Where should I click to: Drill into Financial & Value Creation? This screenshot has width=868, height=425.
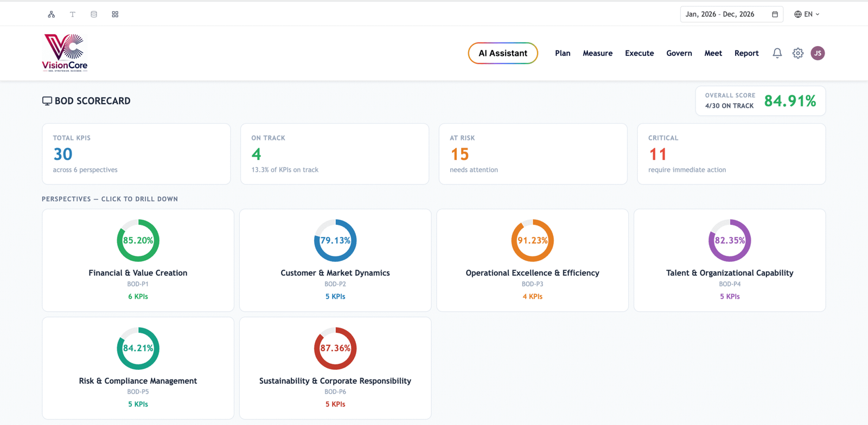click(138, 260)
